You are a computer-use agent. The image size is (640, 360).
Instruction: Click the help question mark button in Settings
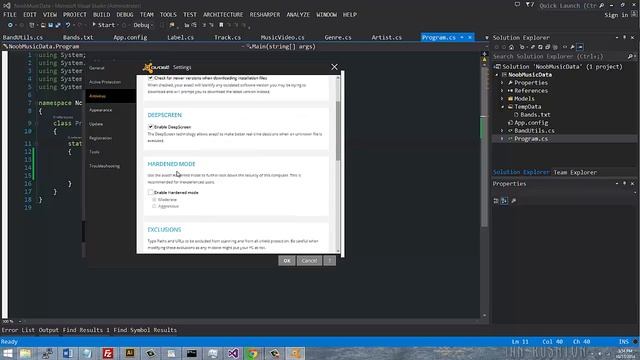pyautogui.click(x=329, y=260)
